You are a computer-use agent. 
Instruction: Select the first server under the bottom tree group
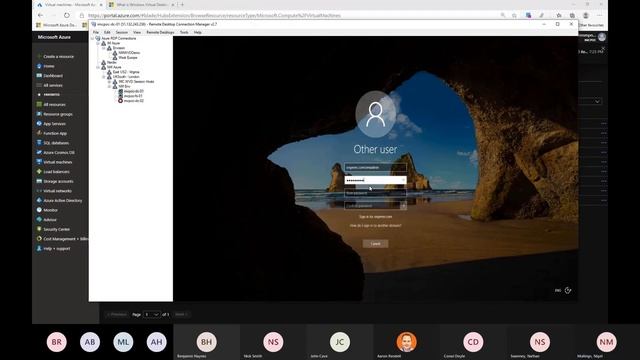coord(133,91)
